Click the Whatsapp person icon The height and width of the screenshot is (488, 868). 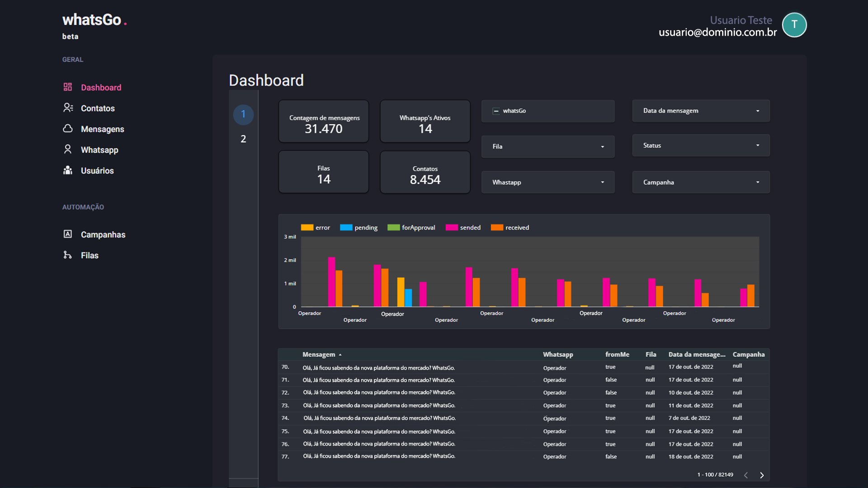click(68, 149)
